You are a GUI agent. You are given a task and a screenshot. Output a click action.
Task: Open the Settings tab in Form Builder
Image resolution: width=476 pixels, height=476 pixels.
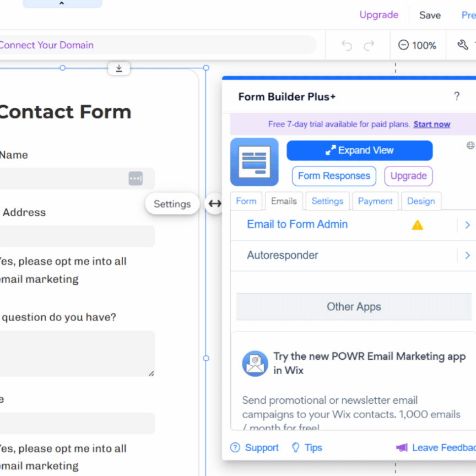click(328, 201)
